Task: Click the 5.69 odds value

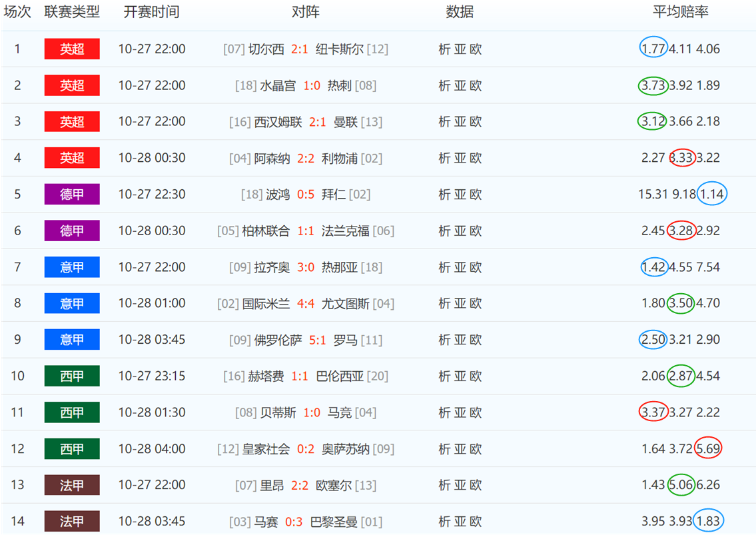Action: (x=708, y=448)
